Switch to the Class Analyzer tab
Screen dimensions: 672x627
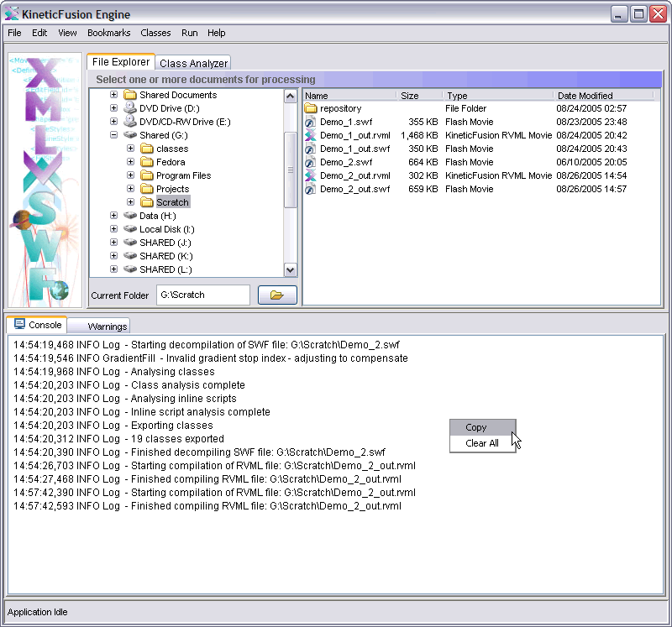193,63
